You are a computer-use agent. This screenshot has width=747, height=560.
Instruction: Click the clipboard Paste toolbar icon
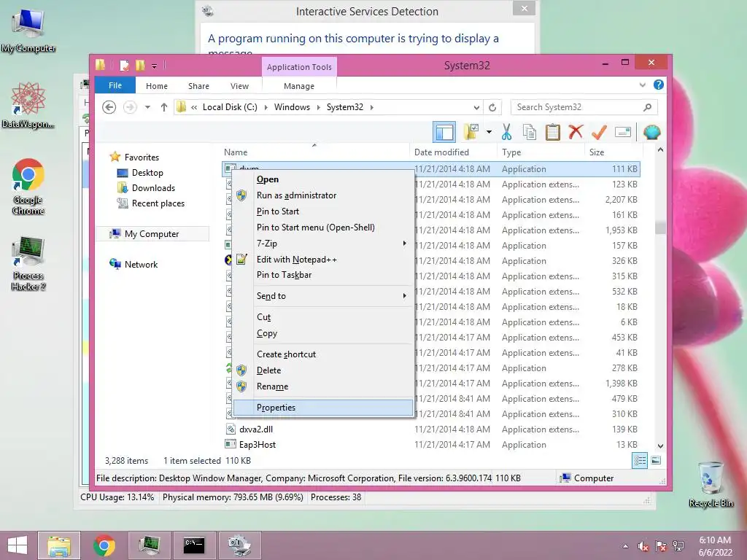(553, 132)
